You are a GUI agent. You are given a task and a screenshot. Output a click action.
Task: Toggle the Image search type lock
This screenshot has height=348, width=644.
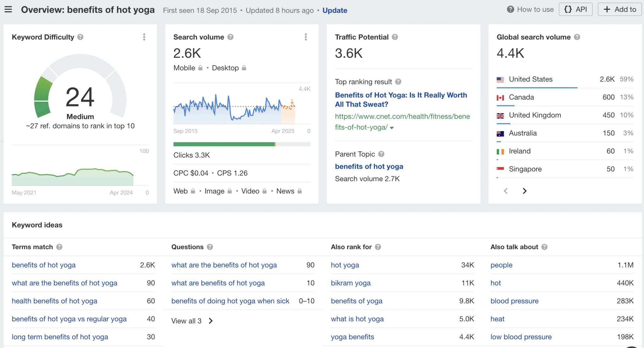pos(229,191)
